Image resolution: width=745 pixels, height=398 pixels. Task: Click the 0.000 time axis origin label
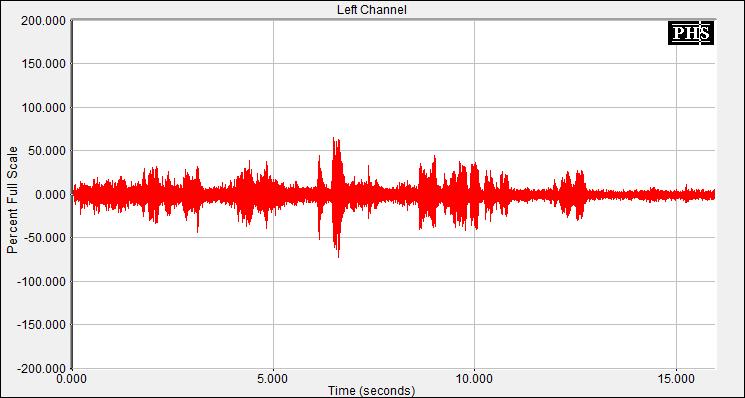72,379
